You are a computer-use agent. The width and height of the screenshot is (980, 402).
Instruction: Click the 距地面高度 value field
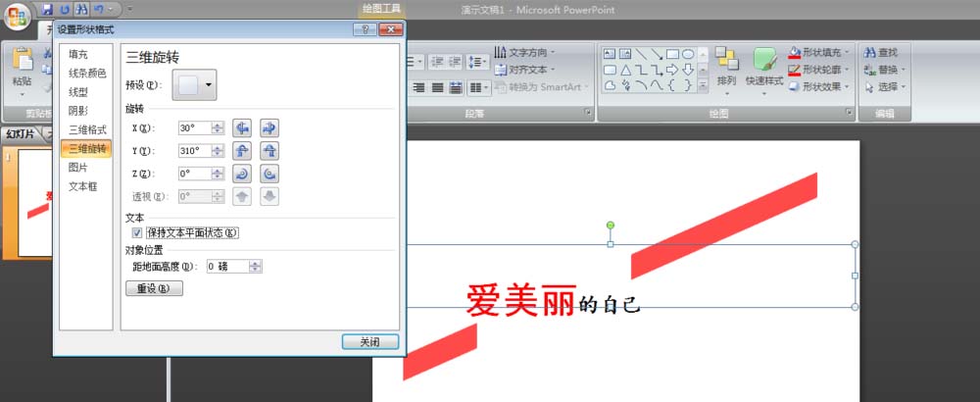pos(227,267)
